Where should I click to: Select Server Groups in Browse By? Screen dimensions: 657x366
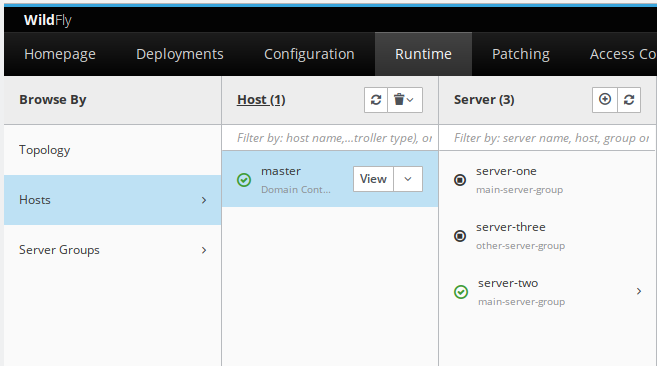tap(112, 250)
